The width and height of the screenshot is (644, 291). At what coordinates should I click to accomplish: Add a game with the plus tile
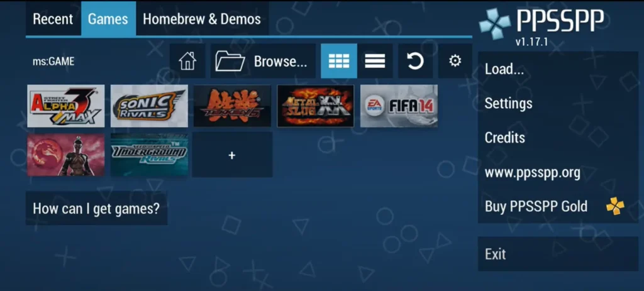click(x=232, y=155)
